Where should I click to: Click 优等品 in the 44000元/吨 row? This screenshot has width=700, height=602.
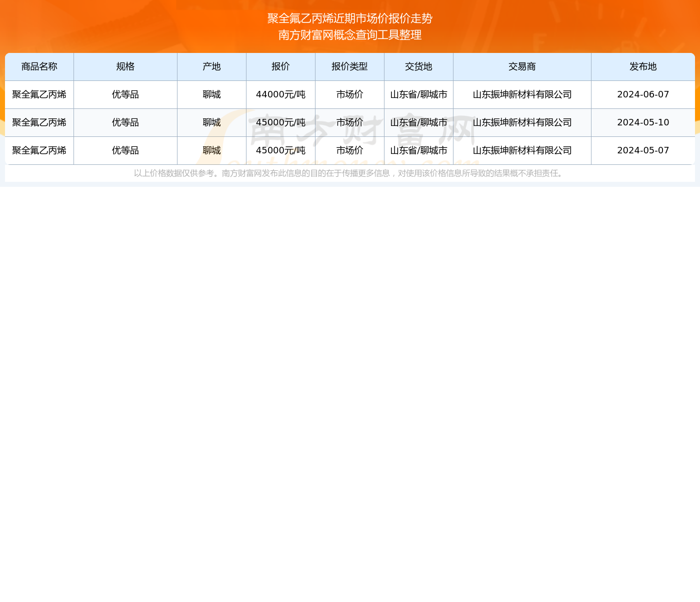(x=125, y=94)
